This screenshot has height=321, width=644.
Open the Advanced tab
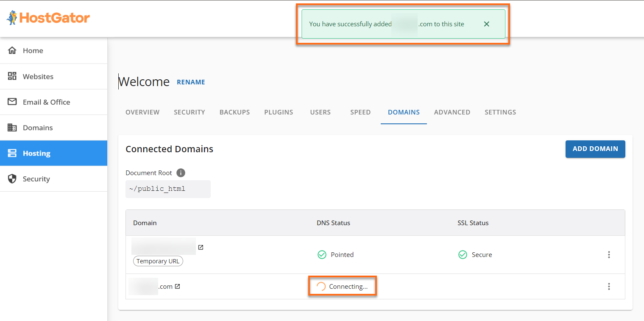[452, 112]
